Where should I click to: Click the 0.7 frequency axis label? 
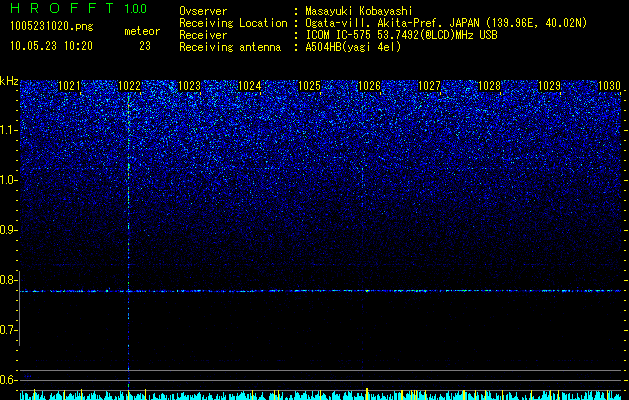coord(8,331)
